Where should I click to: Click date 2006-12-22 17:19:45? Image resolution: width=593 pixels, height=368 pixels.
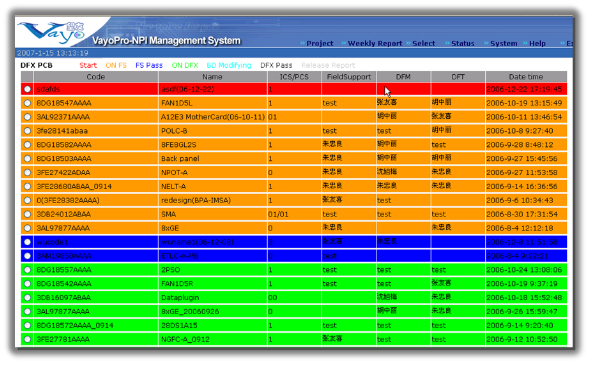(524, 89)
